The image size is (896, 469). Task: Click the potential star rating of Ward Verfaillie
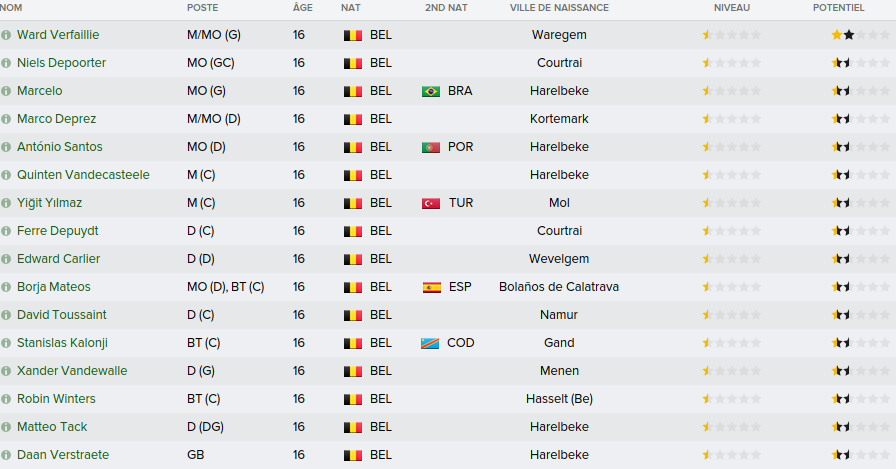(842, 35)
